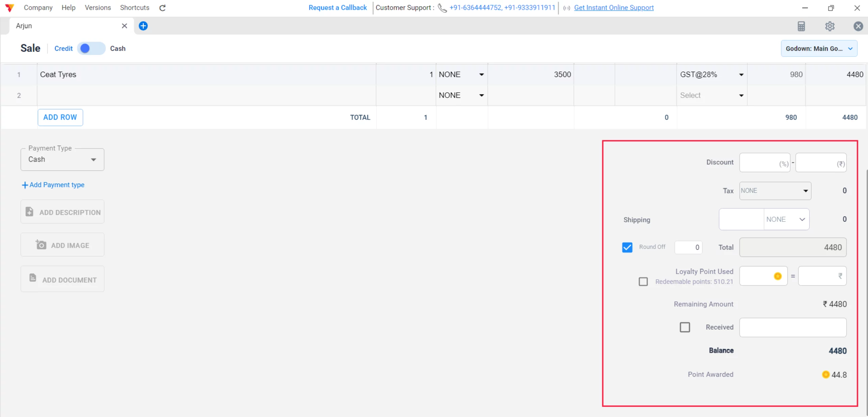Screen dimensions: 868x417
Task: Open the Payment Type dropdown
Action: 62,159
